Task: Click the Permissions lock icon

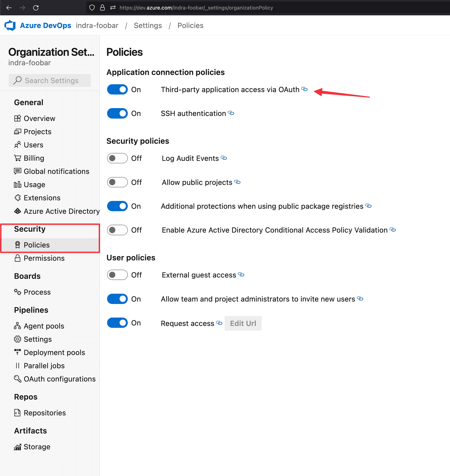Action: pos(18,258)
